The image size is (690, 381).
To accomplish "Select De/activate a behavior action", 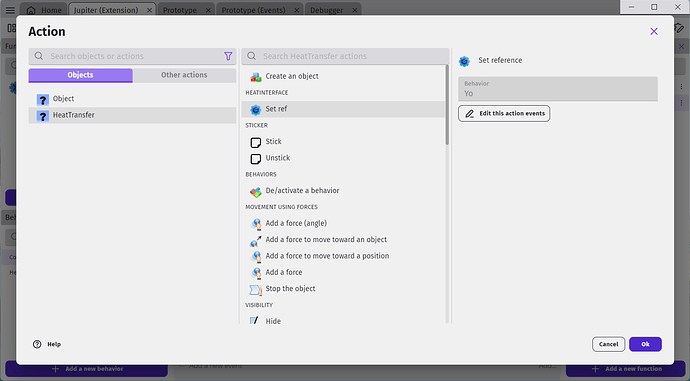I will click(343, 190).
